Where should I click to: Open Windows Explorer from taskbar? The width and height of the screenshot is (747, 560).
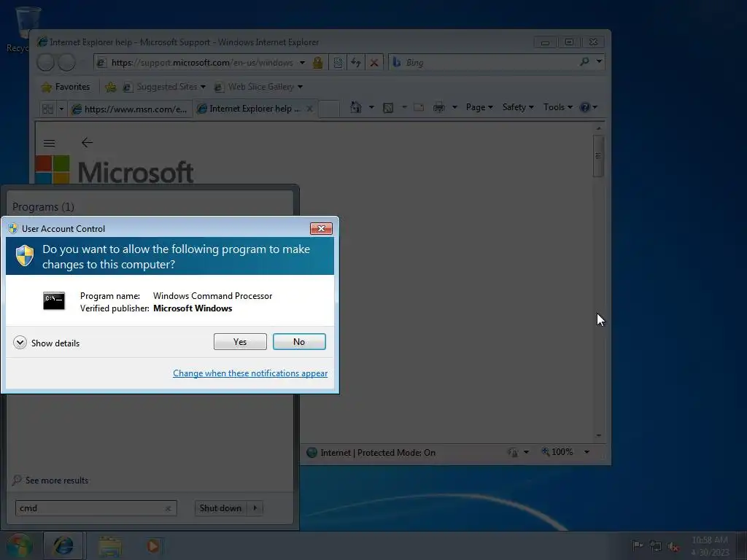pos(110,546)
